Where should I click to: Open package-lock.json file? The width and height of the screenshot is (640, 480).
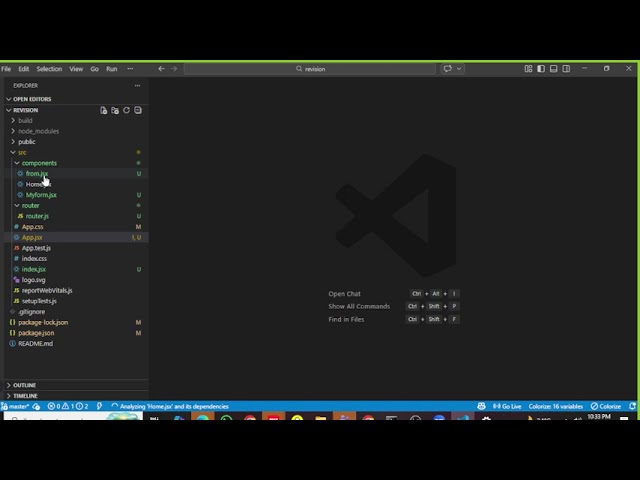coord(76,322)
